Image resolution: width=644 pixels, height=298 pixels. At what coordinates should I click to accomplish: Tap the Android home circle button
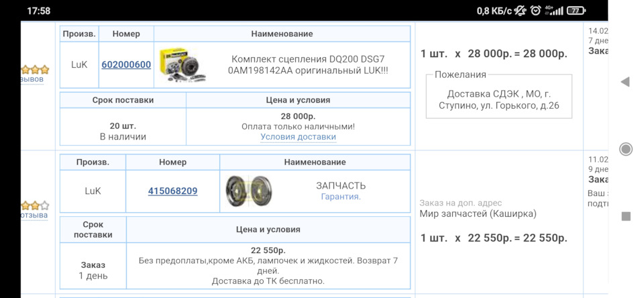625,149
